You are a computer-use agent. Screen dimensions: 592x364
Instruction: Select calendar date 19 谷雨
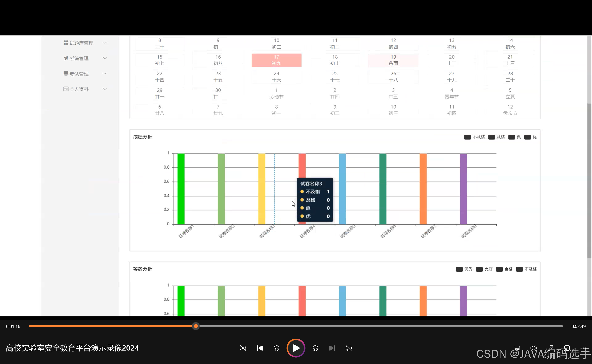(393, 60)
